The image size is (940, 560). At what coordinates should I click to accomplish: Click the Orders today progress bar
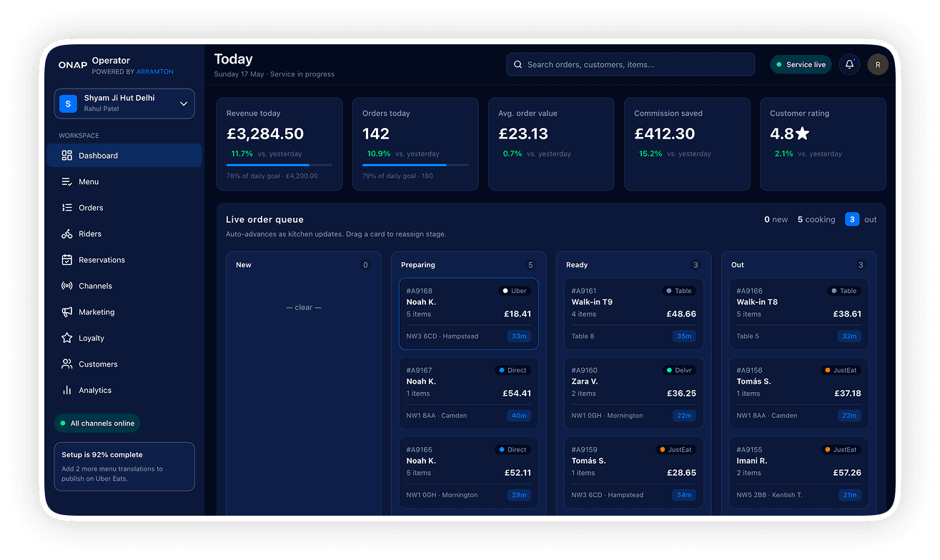(415, 165)
